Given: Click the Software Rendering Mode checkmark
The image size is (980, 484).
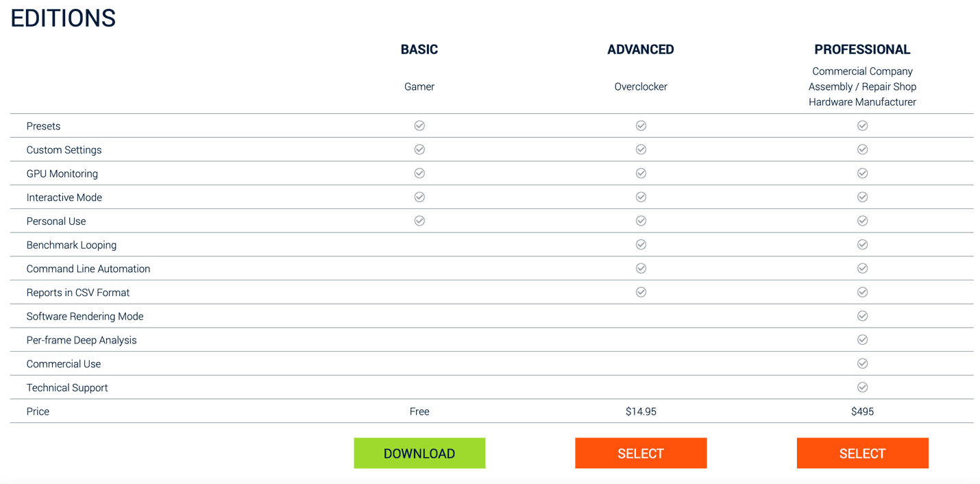Looking at the screenshot, I should tap(862, 316).
